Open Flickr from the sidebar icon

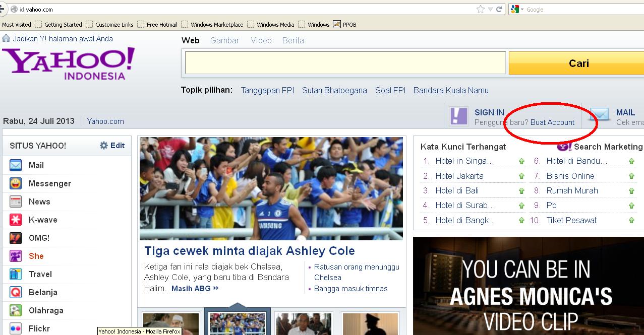[15, 328]
